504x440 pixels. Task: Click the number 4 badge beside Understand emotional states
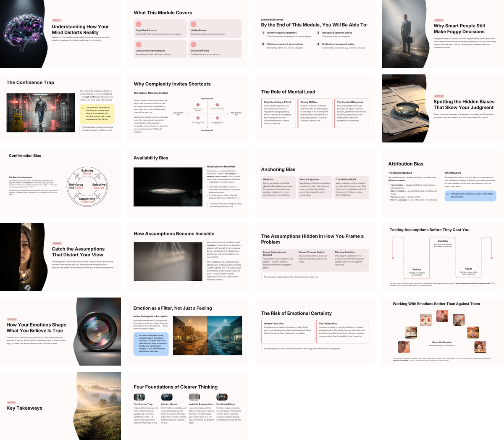coord(318,44)
